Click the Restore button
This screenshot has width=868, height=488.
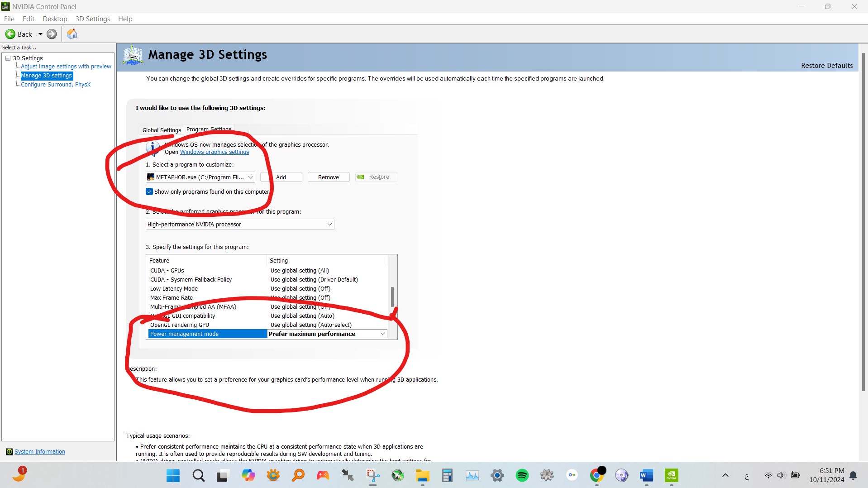[376, 177]
